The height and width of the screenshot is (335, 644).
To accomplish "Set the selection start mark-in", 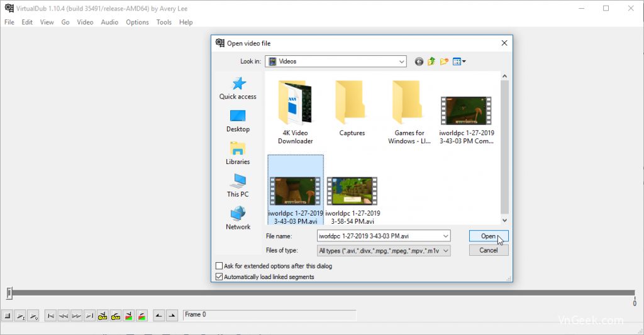I will pos(159,316).
